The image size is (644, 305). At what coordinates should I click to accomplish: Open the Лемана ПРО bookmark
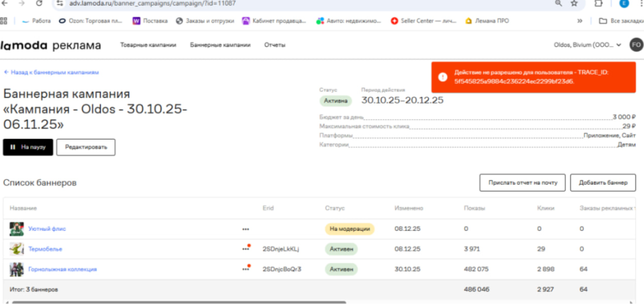487,21
